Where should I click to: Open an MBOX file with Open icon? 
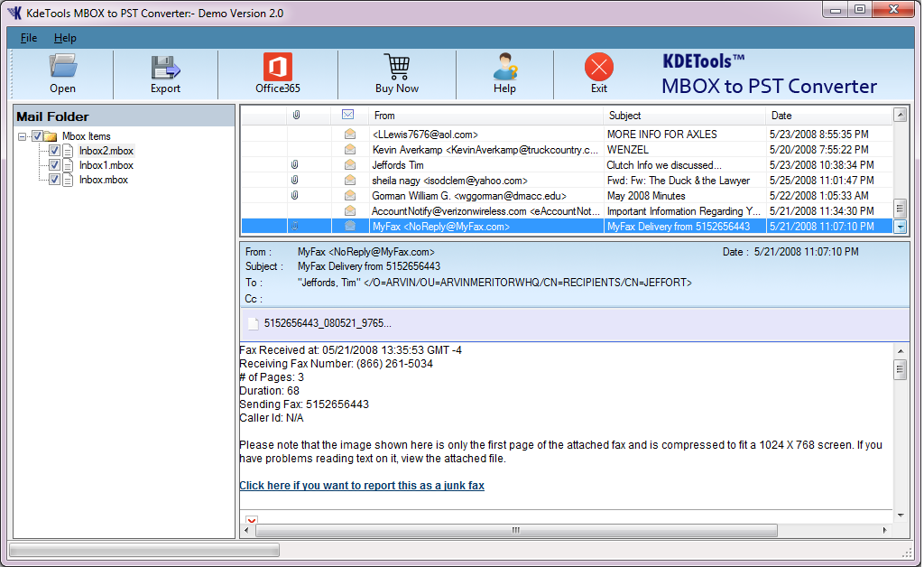pos(62,66)
